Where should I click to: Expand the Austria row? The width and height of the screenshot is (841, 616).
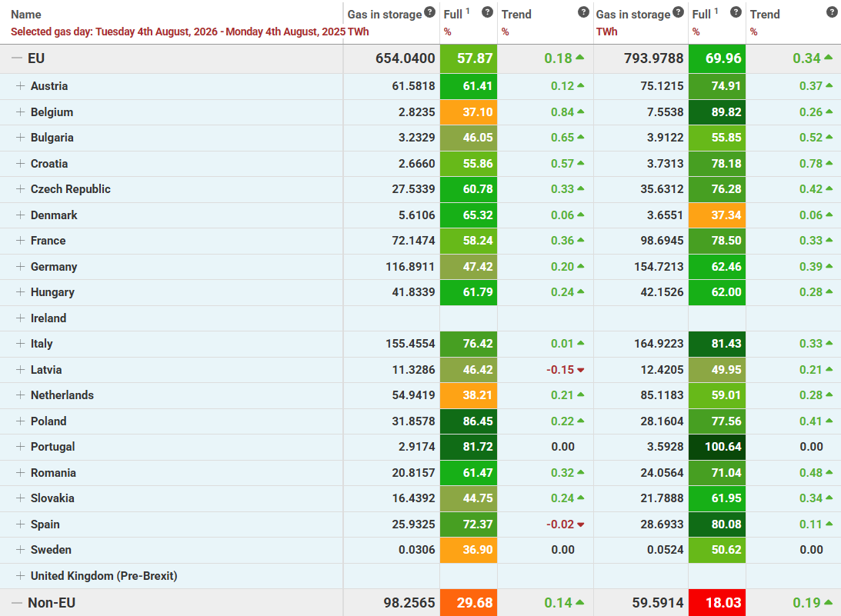(x=20, y=86)
